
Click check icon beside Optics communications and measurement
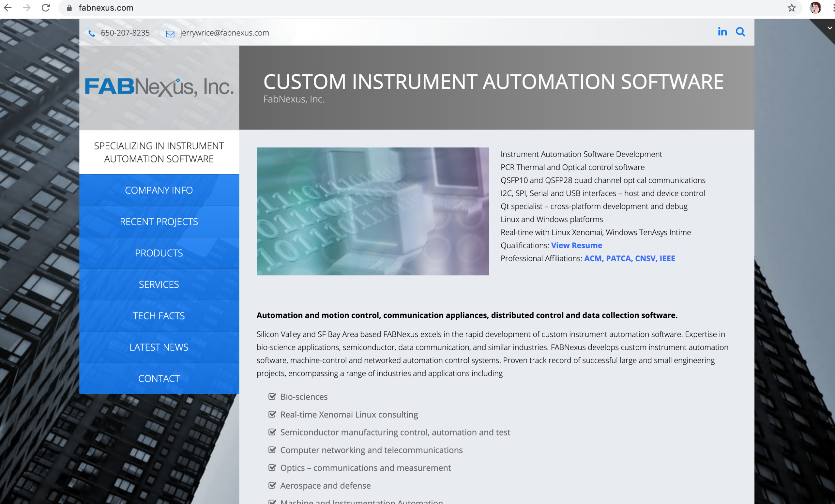[x=272, y=467]
